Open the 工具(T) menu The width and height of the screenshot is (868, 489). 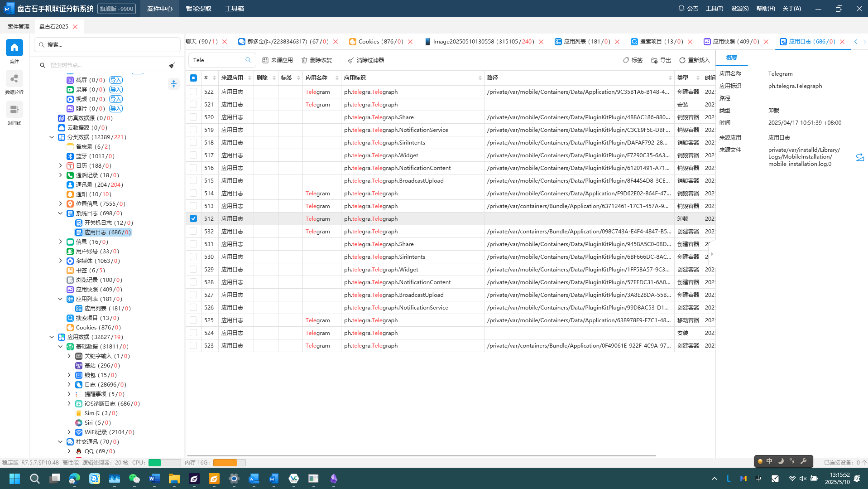click(715, 9)
